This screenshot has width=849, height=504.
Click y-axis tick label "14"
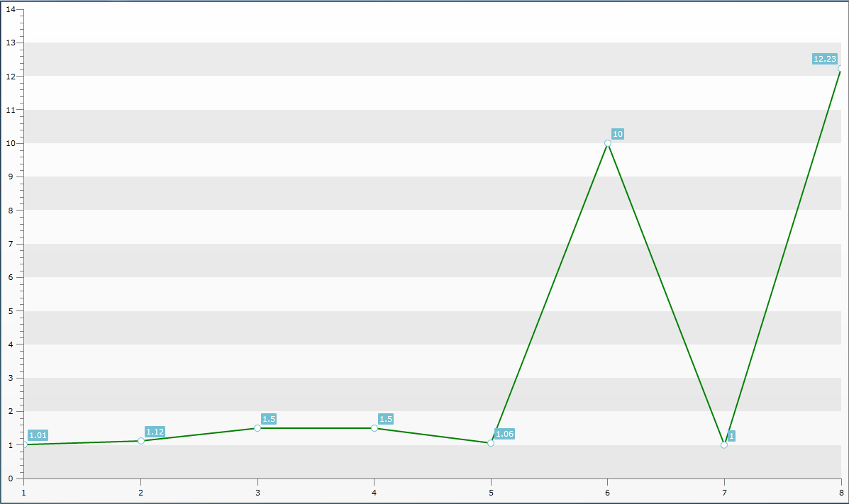click(x=10, y=9)
